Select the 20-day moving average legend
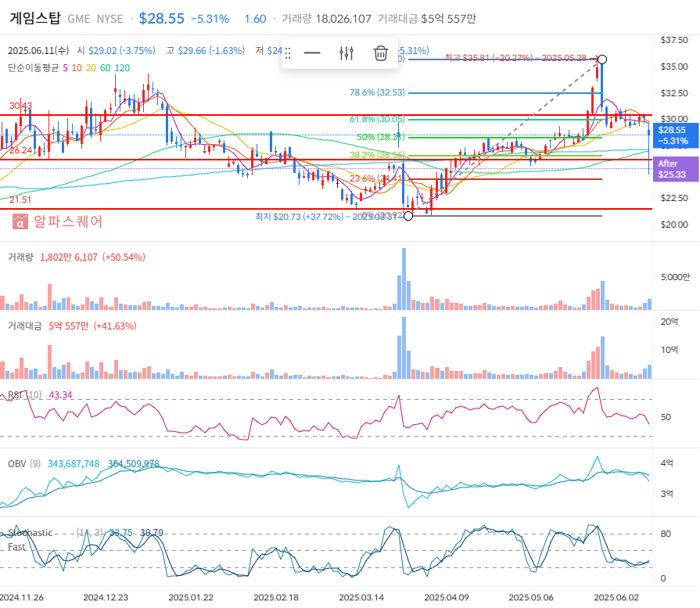The image size is (700, 608). (91, 68)
